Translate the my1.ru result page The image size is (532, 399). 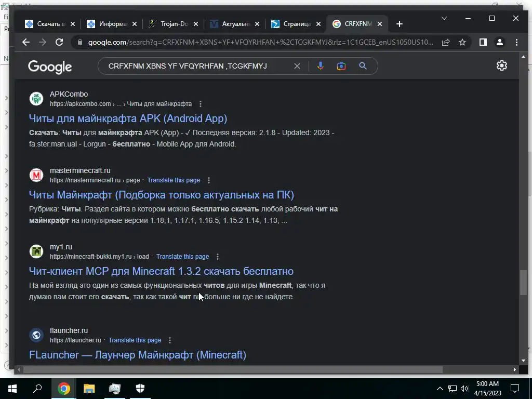coord(182,257)
